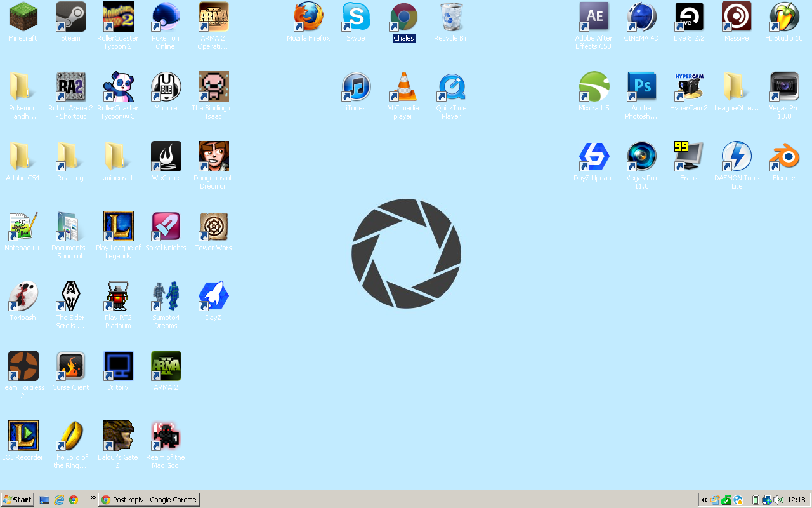This screenshot has width=812, height=508.
Task: Select the Chrome desktop shortcut icon
Action: point(403,17)
